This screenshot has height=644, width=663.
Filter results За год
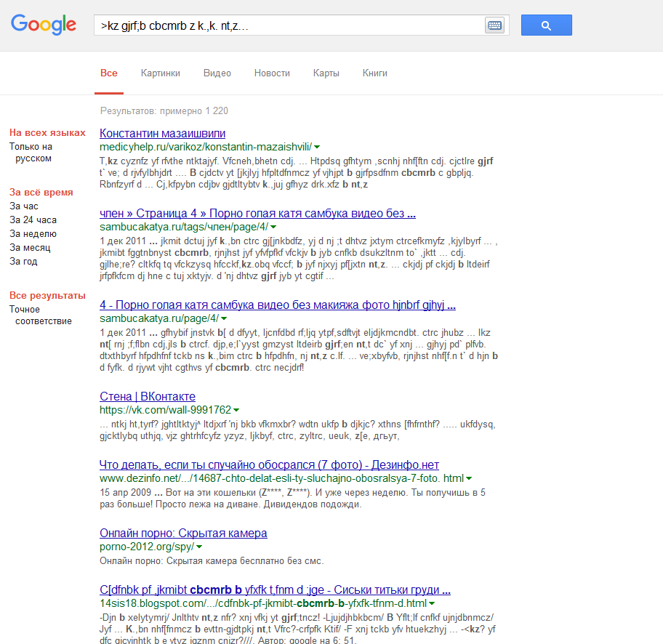(23, 262)
